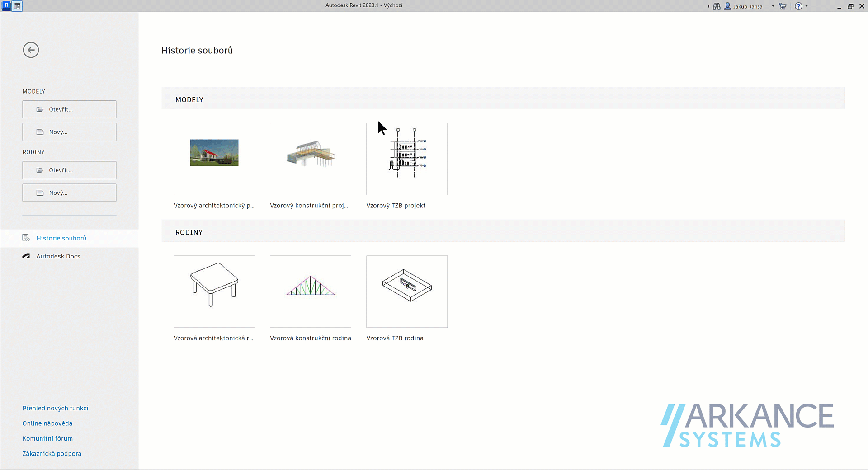868x470 pixels.
Task: Click Jakub_Jansa username text
Action: click(x=748, y=6)
